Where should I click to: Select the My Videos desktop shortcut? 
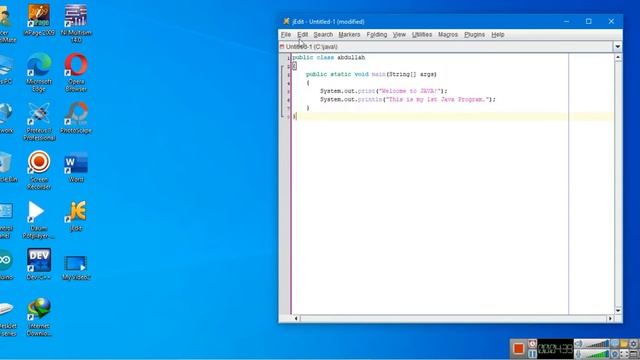click(76, 267)
